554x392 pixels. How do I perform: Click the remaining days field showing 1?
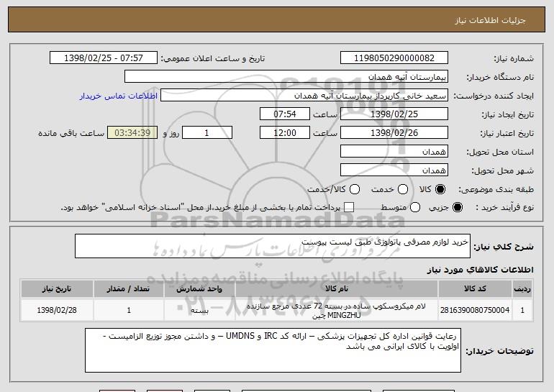coord(207,133)
